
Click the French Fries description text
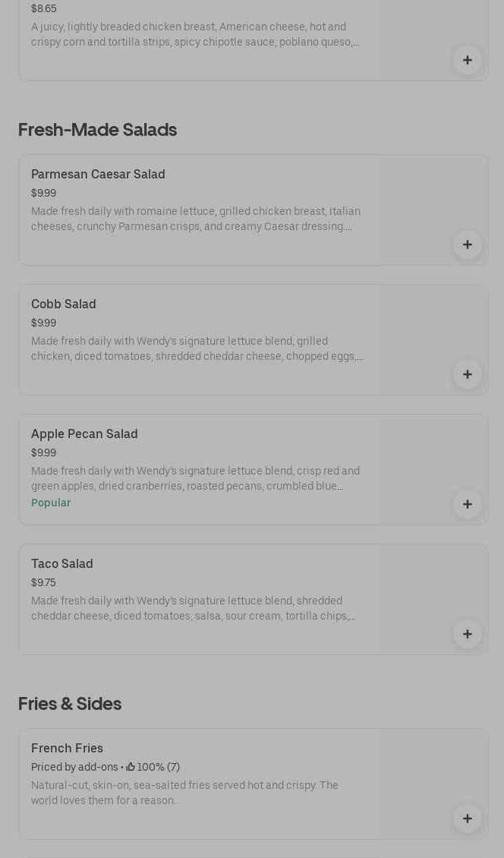pyautogui.click(x=184, y=793)
